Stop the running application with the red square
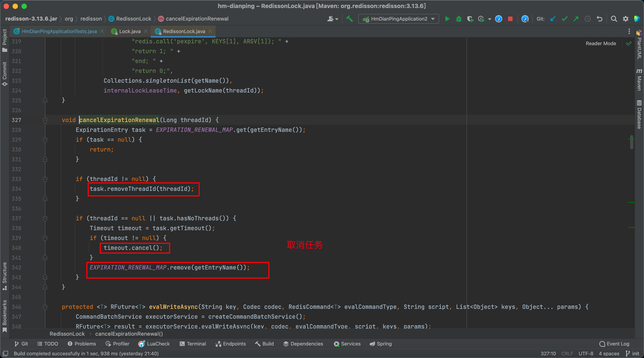Screen dimensions: 644x358 tap(510, 19)
